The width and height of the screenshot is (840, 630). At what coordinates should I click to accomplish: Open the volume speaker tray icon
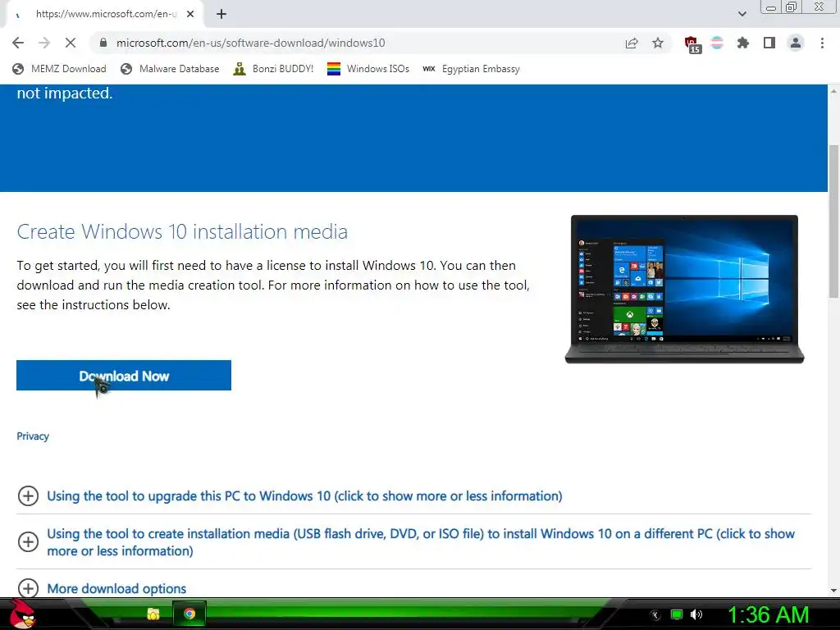(x=696, y=614)
